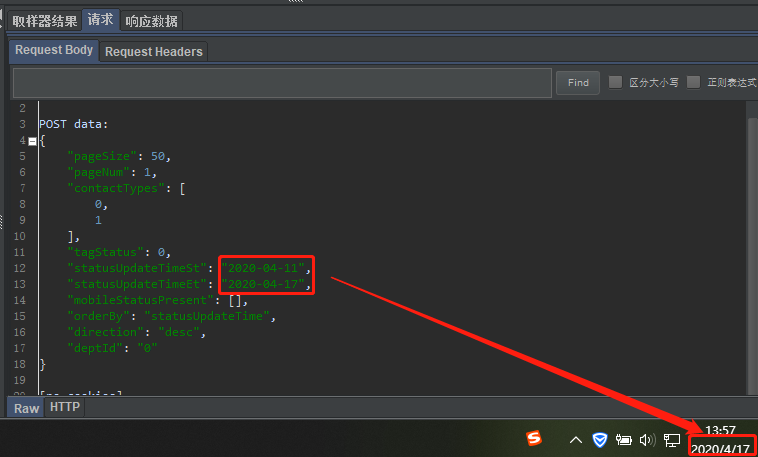
Task: Click the value 50 on line 5
Action: pyautogui.click(x=158, y=156)
